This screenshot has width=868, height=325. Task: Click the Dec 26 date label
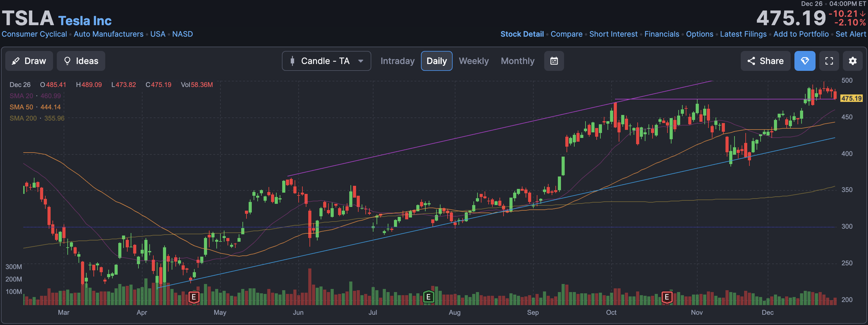click(x=20, y=85)
